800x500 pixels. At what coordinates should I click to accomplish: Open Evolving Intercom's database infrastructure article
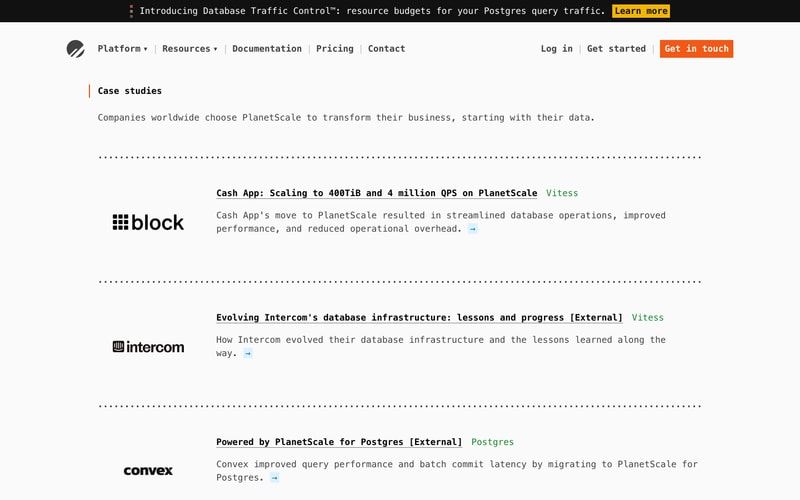[x=419, y=318]
